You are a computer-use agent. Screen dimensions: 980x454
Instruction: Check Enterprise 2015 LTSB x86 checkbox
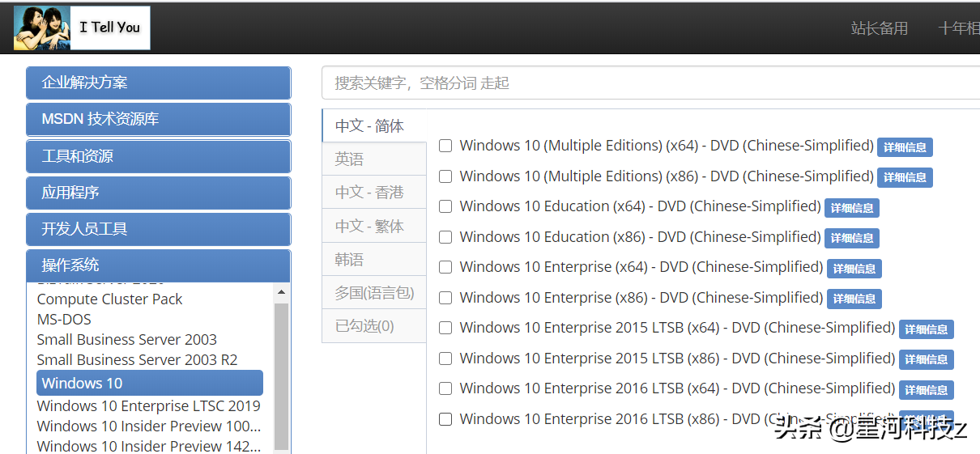point(445,359)
